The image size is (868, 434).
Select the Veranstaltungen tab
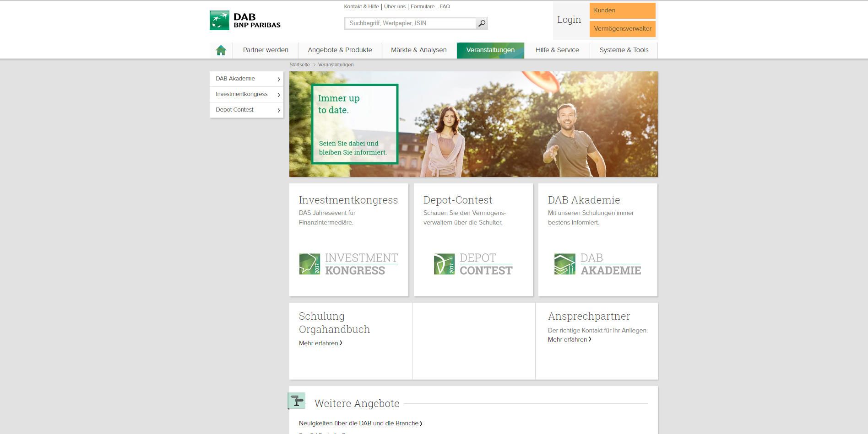(x=490, y=50)
